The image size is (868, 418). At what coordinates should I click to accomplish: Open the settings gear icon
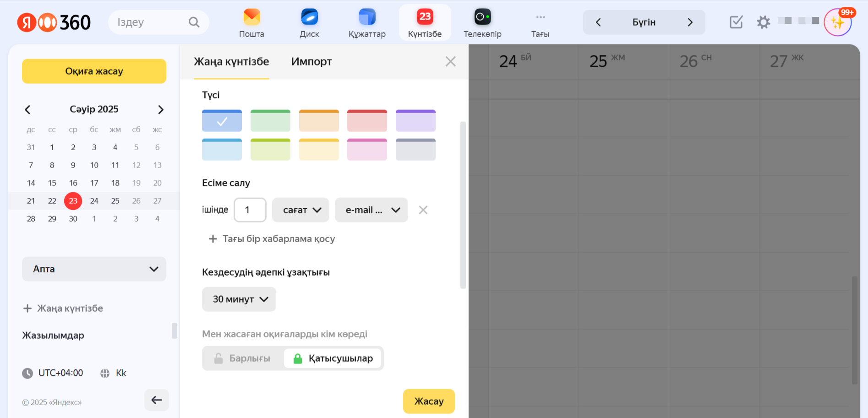pyautogui.click(x=763, y=22)
